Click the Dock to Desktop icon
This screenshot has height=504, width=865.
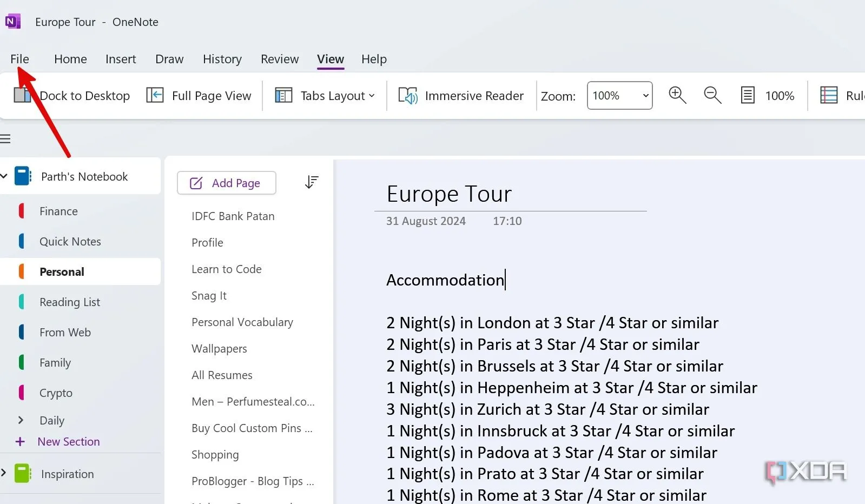click(x=22, y=96)
